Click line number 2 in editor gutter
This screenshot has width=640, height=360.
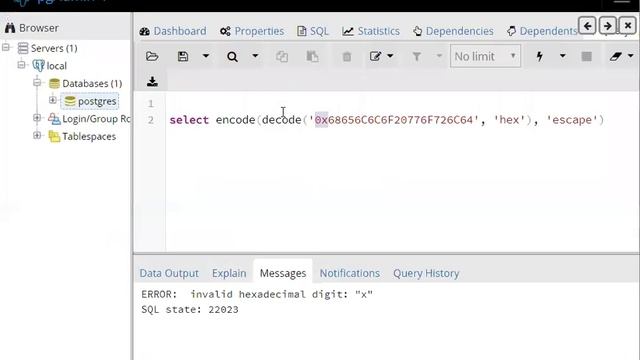tap(151, 120)
